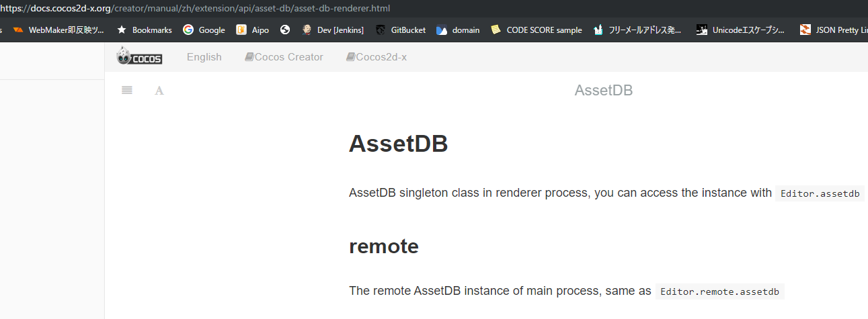This screenshot has width=868, height=319.
Task: Open the star Bookmarks folder
Action: tap(145, 30)
